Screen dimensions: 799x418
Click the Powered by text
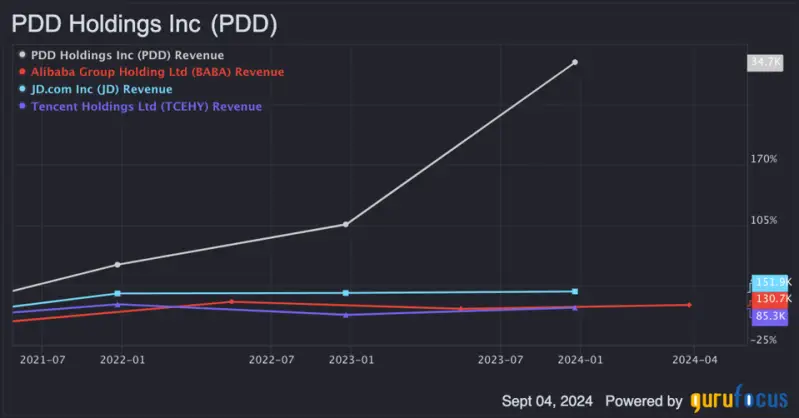(x=644, y=401)
